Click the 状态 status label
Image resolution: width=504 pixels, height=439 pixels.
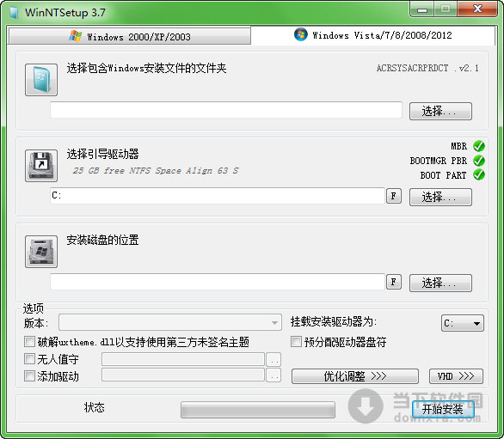pyautogui.click(x=95, y=407)
